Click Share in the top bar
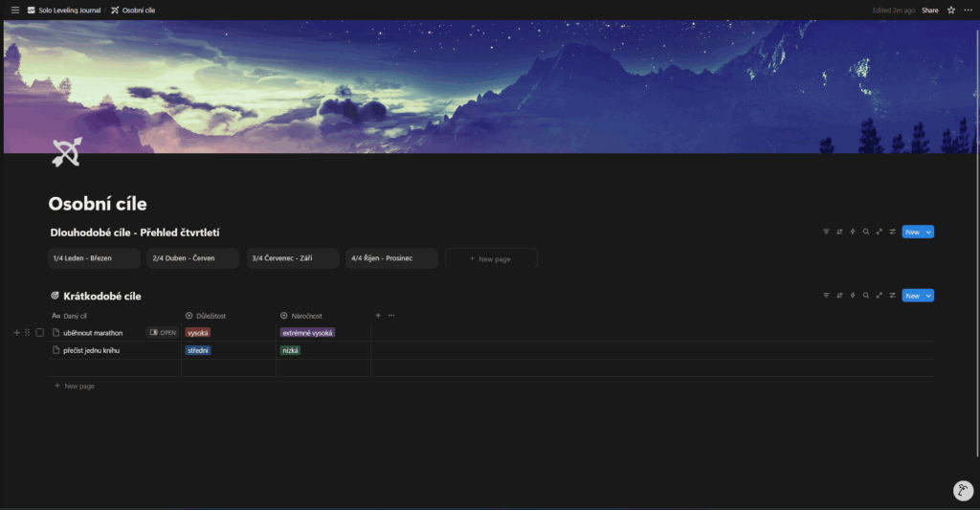980x510 pixels. pyautogui.click(x=929, y=10)
